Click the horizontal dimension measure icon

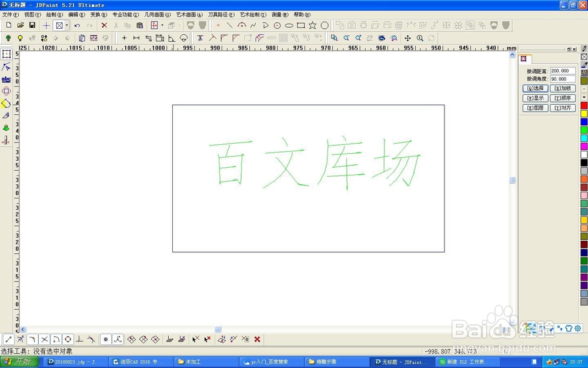pyautogui.click(x=136, y=38)
